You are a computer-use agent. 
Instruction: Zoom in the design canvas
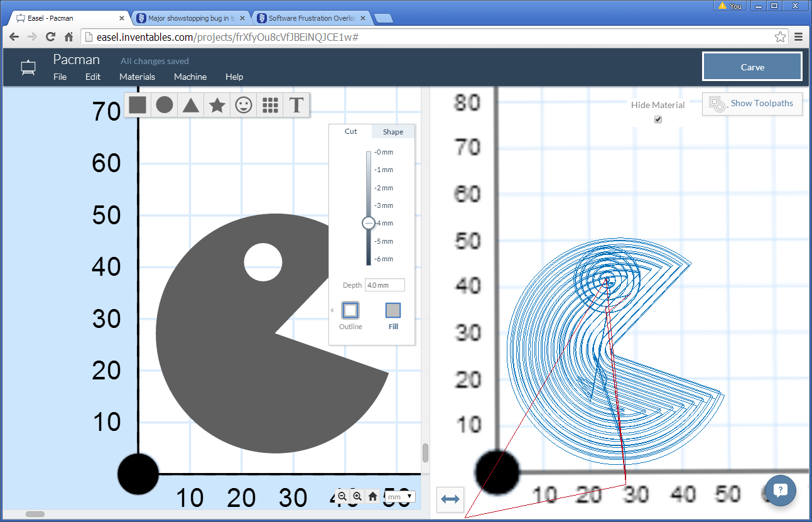coord(357,496)
